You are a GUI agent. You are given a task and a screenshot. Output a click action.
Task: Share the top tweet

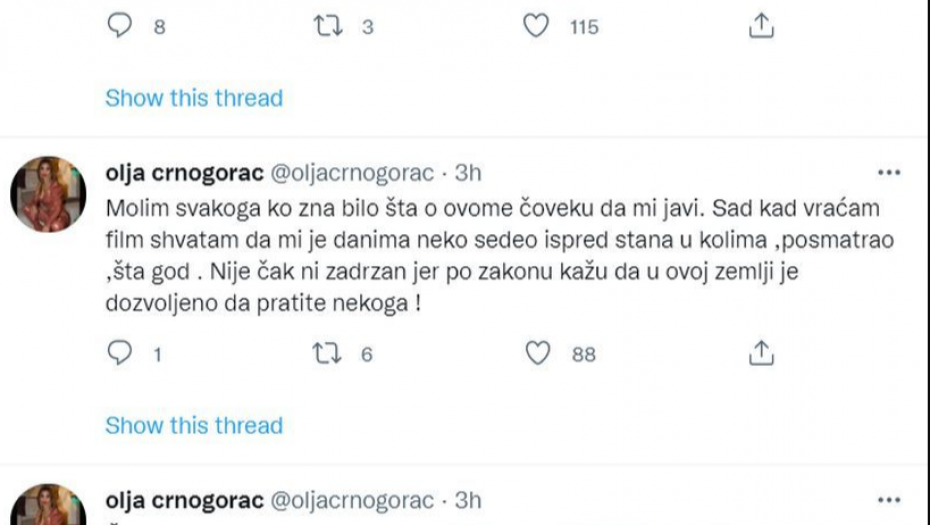(x=762, y=28)
